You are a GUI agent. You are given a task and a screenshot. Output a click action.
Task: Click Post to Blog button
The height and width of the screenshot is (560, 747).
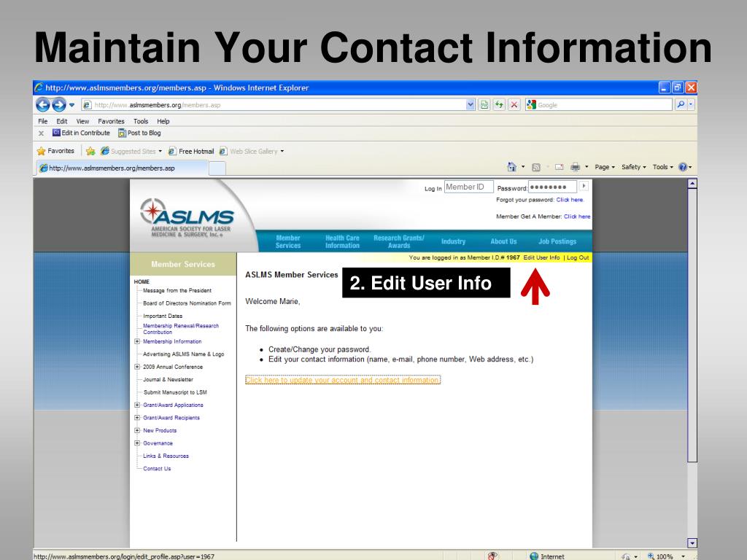[139, 133]
